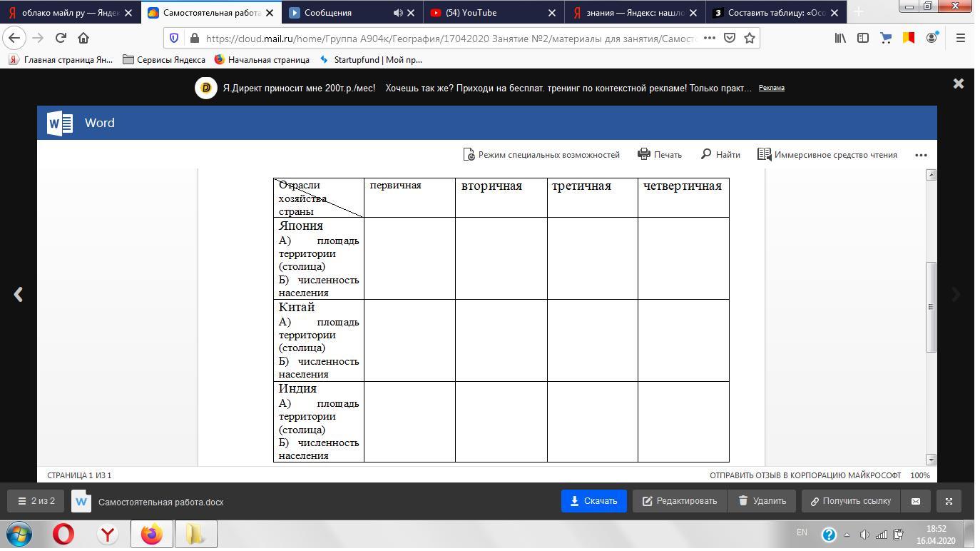The width and height of the screenshot is (980, 551).
Task: Bookmark this page with star icon
Action: coord(750,38)
